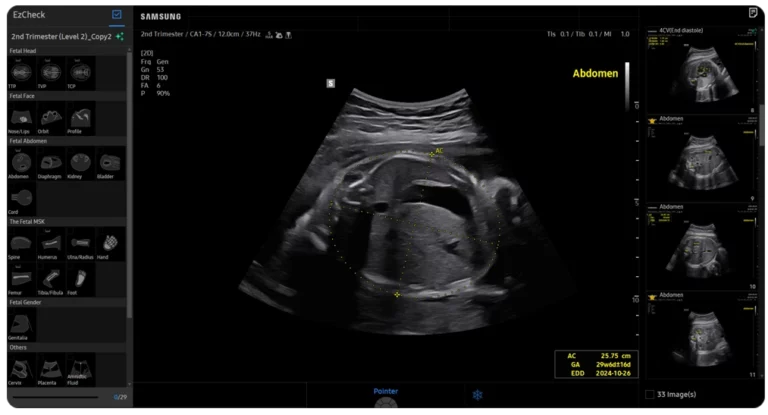Choose the Humerus MSK view
This screenshot has width=768, height=415.
pyautogui.click(x=51, y=244)
